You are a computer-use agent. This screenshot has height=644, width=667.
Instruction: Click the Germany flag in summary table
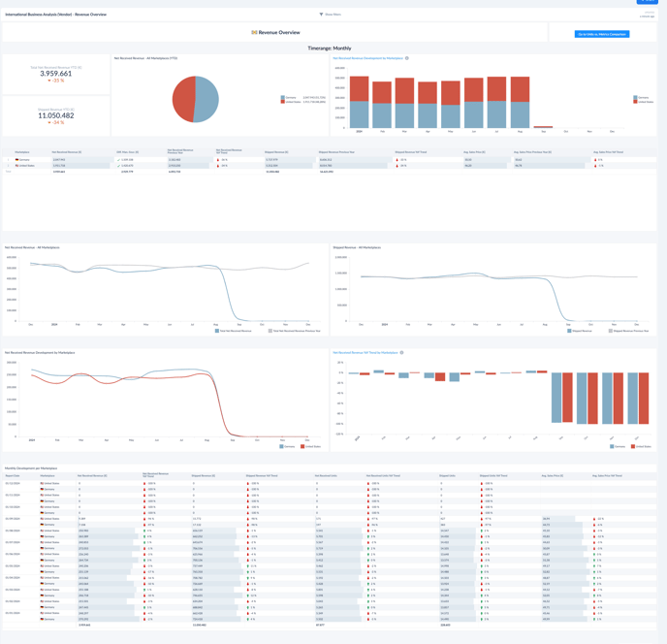point(17,160)
